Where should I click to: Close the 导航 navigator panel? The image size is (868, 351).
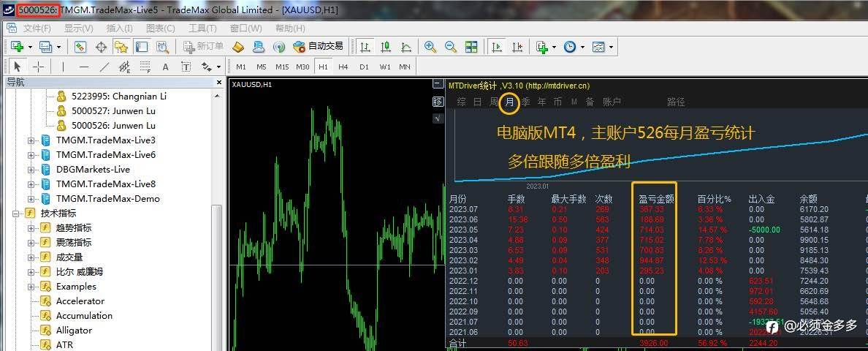[x=218, y=82]
